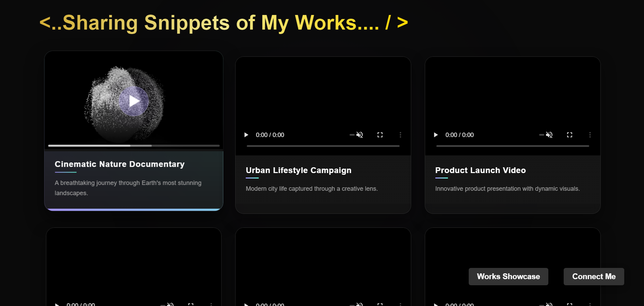Unmute the Urban Lifestyle Campaign video

(x=359, y=135)
